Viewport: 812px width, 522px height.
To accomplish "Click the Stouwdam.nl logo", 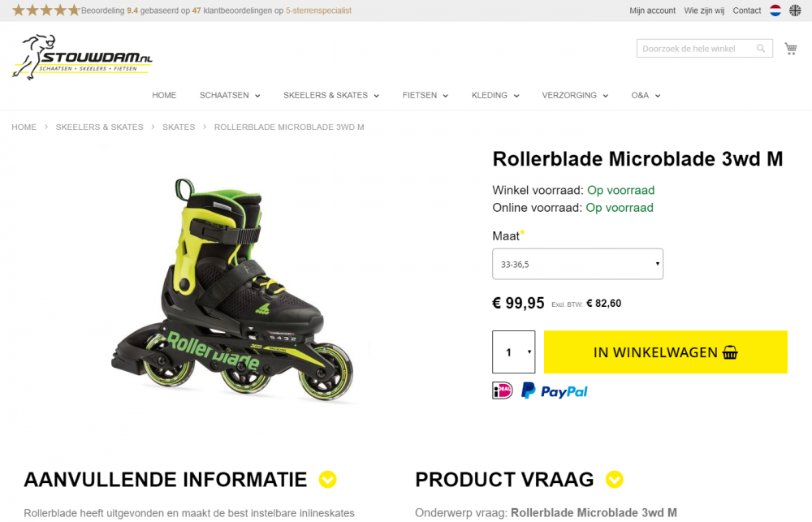I will (x=82, y=57).
